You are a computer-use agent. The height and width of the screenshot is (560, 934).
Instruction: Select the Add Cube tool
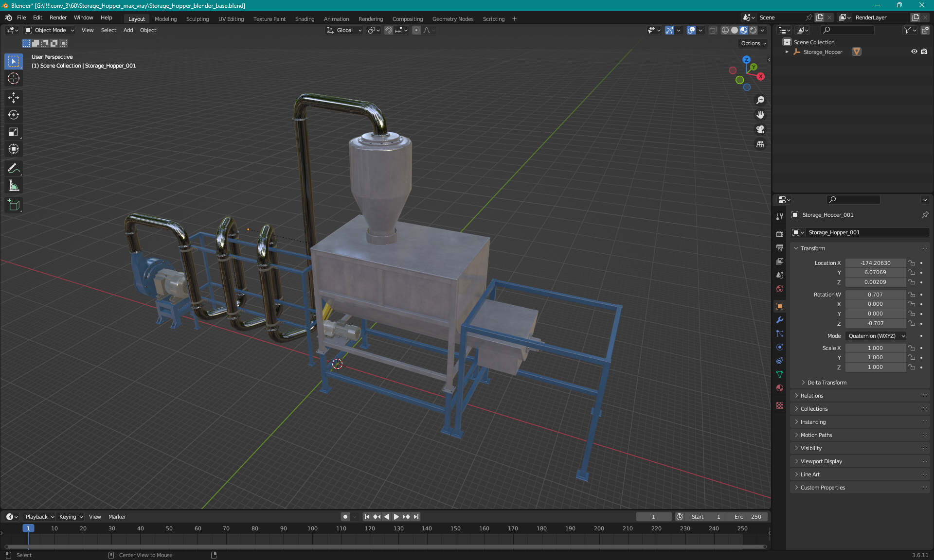click(x=14, y=205)
